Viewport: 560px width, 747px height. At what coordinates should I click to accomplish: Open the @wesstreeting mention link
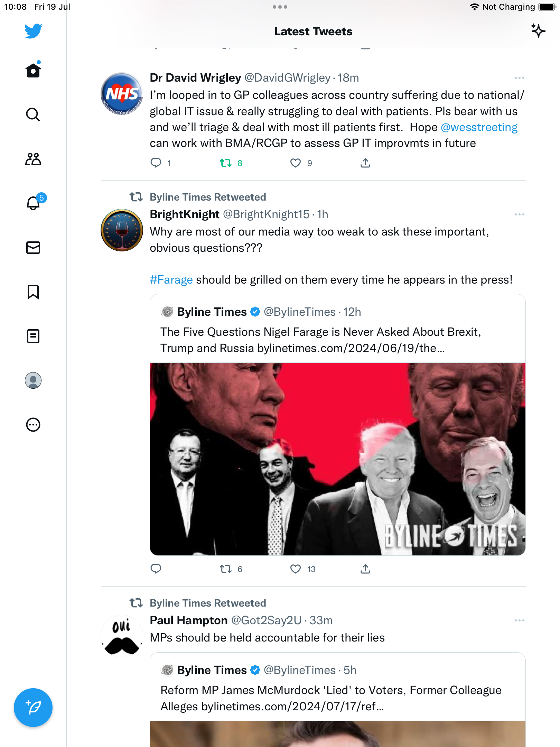(x=479, y=127)
